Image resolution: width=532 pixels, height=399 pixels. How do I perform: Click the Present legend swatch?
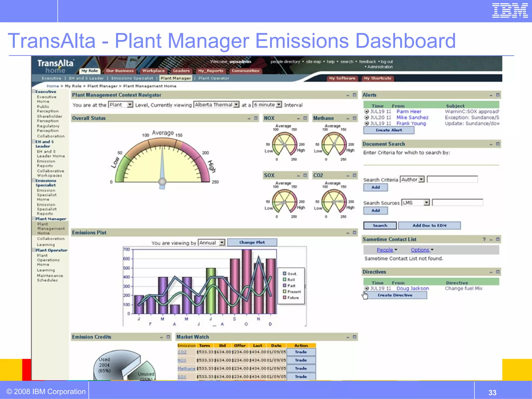click(284, 291)
